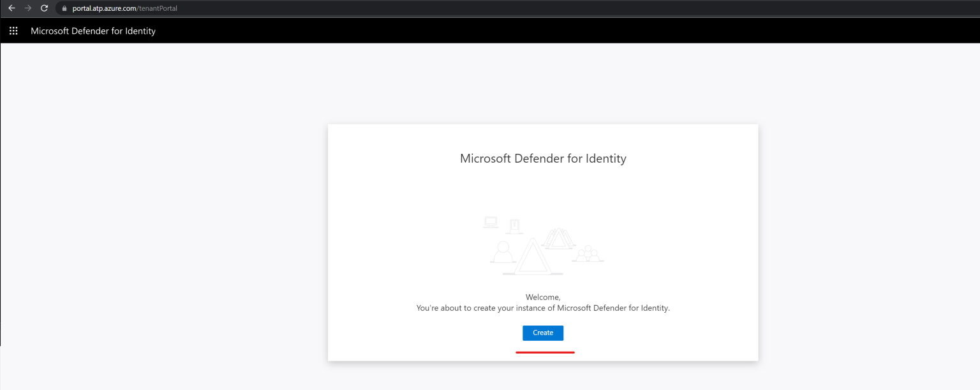
Task: Click the people group icon in the illustration
Action: pyautogui.click(x=589, y=254)
